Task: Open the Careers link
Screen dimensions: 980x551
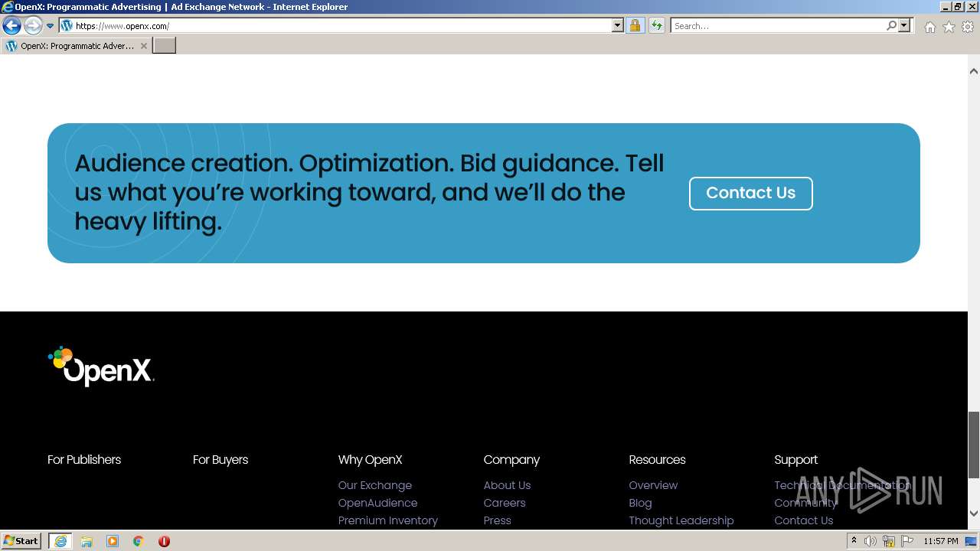Action: (x=505, y=503)
